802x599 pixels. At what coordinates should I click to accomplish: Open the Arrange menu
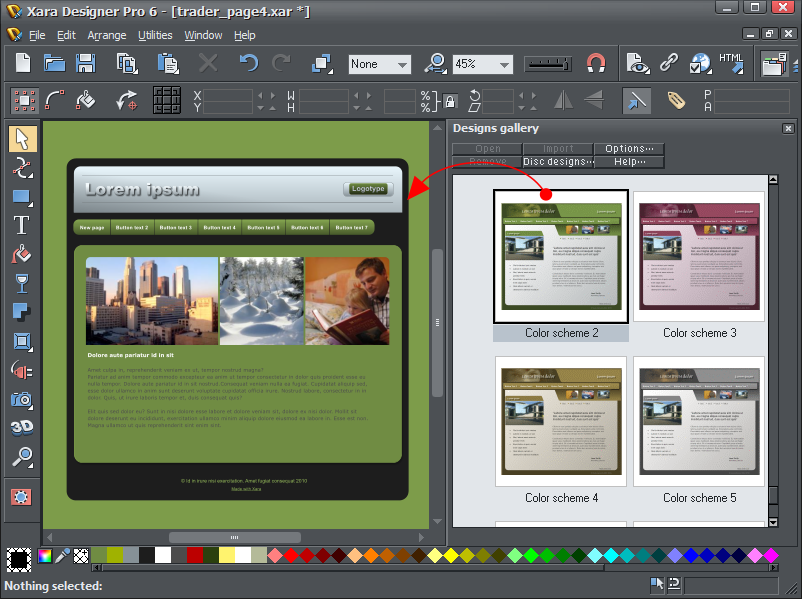[x=106, y=35]
